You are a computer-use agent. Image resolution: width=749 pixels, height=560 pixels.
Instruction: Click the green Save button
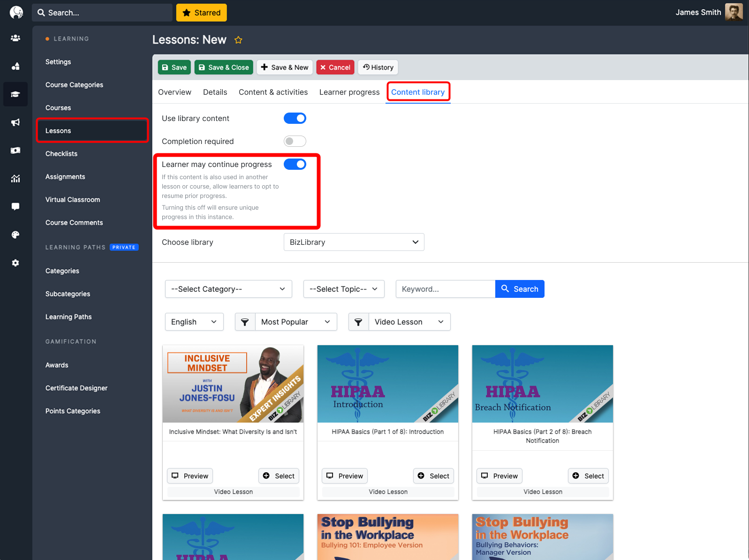click(174, 67)
